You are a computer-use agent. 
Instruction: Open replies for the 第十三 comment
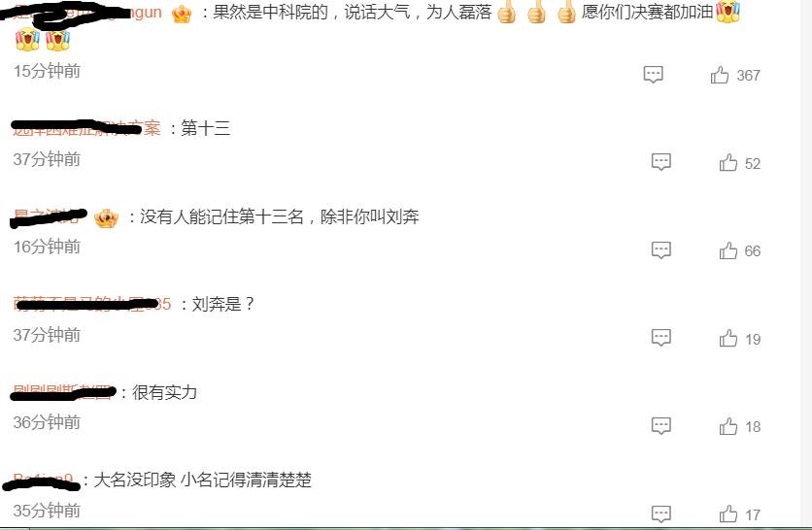pos(660,162)
